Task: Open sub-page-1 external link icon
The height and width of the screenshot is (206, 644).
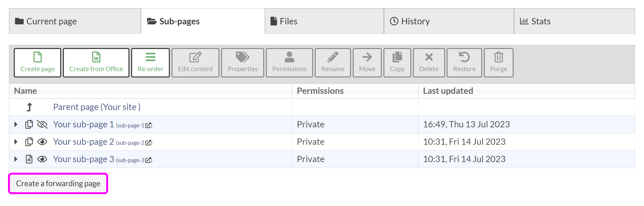Action: (148, 125)
